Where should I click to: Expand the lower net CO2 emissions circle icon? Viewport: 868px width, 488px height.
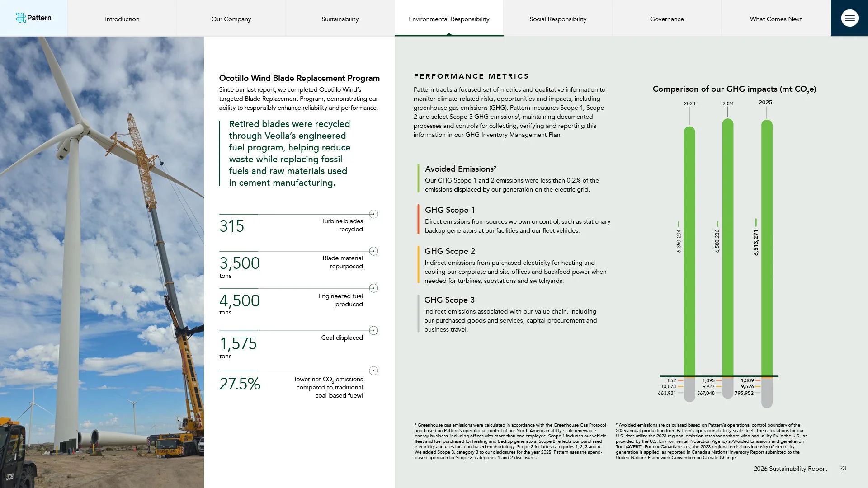tap(373, 371)
